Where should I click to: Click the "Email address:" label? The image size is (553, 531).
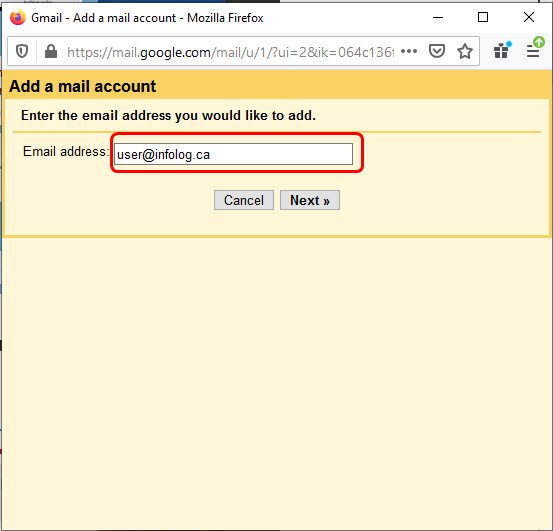click(65, 152)
